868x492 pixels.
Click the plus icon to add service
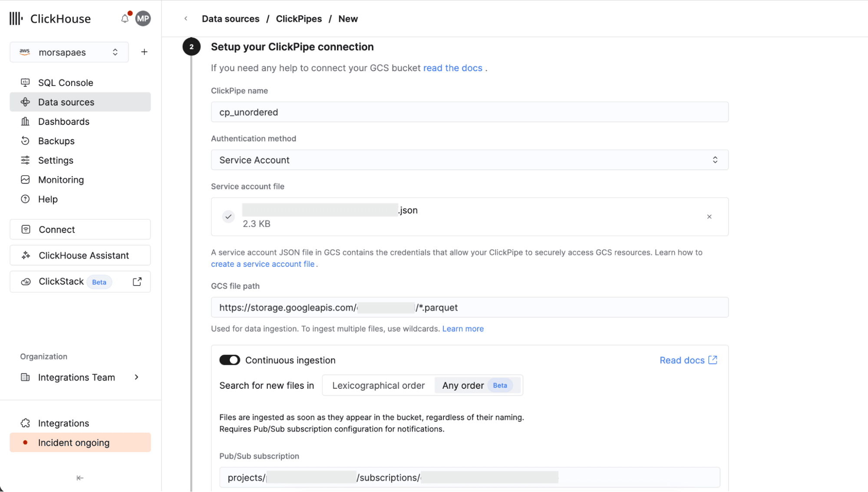(144, 52)
